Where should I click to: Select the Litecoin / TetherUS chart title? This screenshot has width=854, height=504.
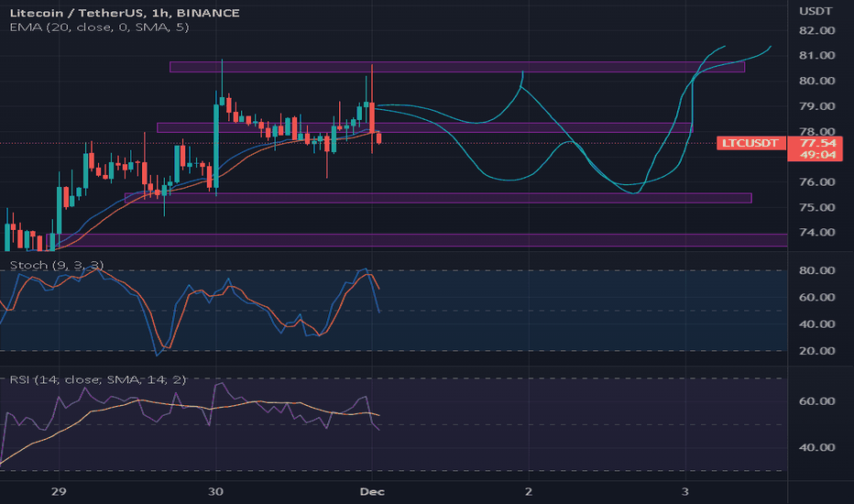tap(125, 13)
